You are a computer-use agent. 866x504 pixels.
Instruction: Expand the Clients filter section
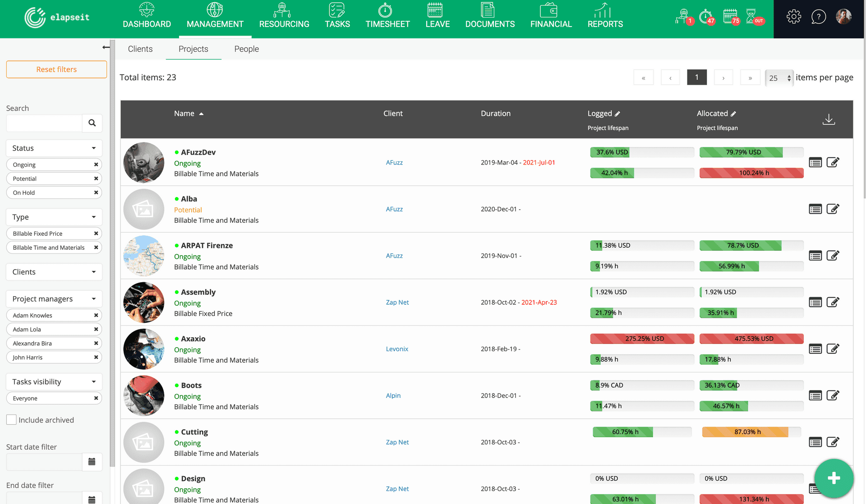coord(54,271)
